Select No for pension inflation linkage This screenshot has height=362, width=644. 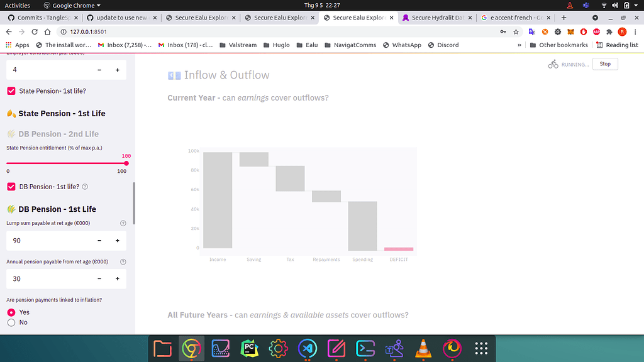10,322
